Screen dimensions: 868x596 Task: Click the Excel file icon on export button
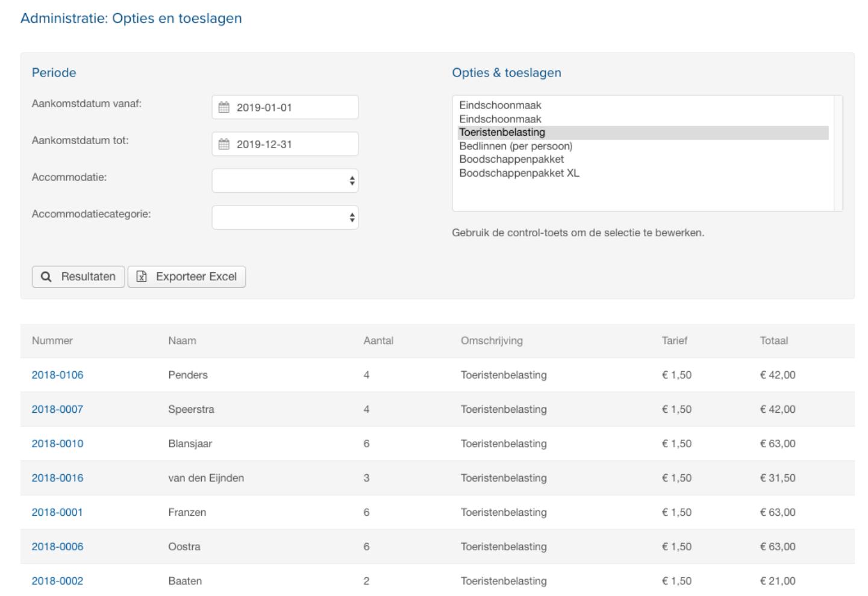tap(142, 277)
